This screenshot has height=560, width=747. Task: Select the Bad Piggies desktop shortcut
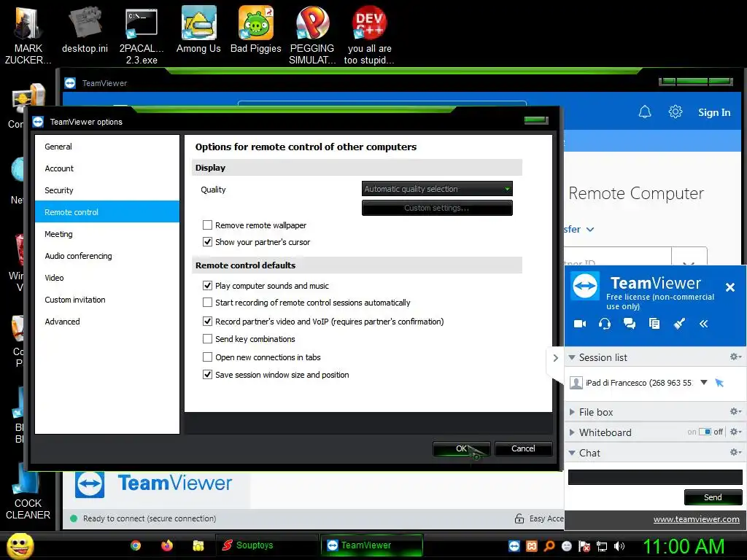[256, 30]
